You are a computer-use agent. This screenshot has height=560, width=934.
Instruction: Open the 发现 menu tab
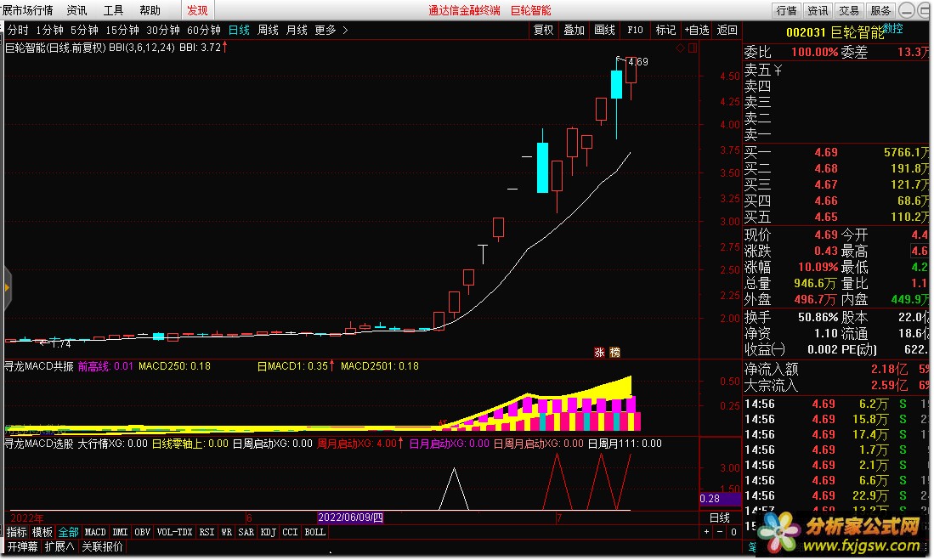(x=197, y=10)
